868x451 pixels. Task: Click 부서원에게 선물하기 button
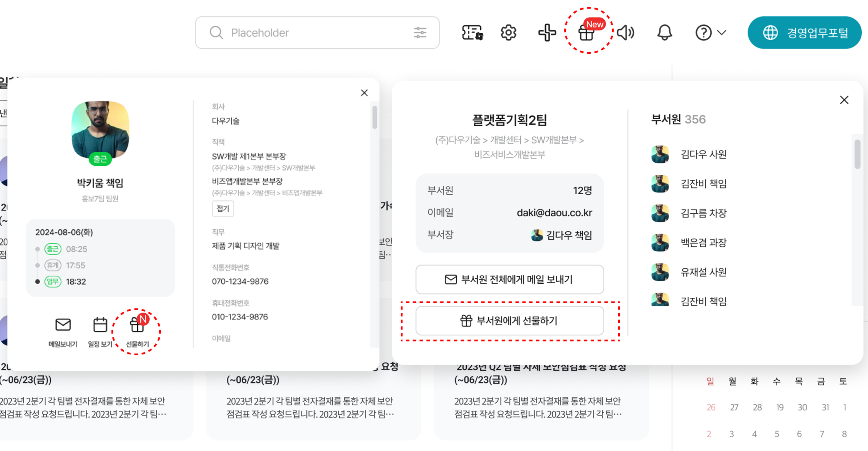510,320
